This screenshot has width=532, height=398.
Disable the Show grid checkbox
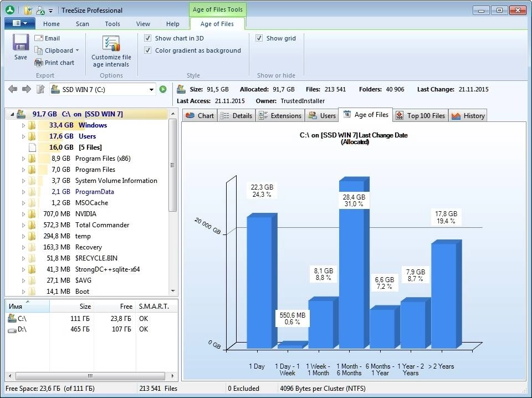259,38
